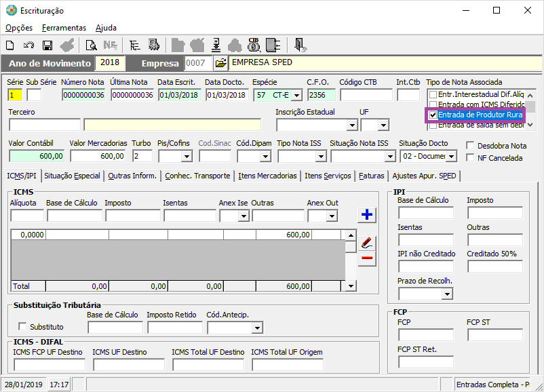Screen dimensions: 544x392
Task: Click the download/import stamp icon
Action: [x=216, y=45]
